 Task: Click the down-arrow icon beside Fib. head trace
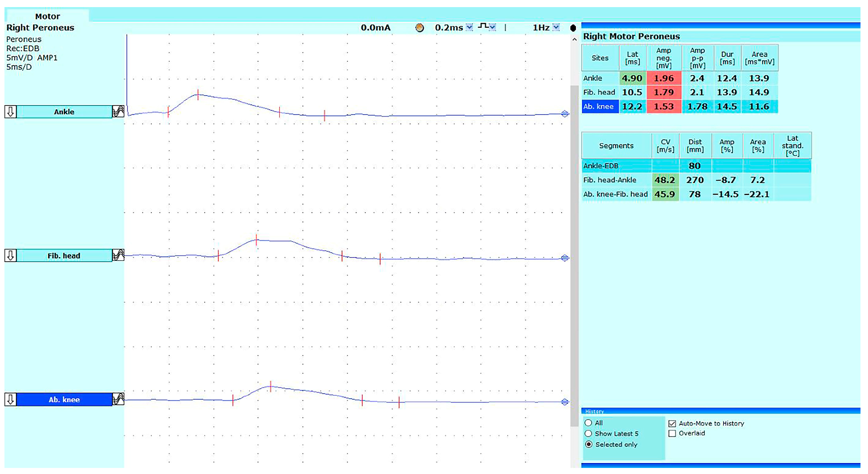(11, 256)
